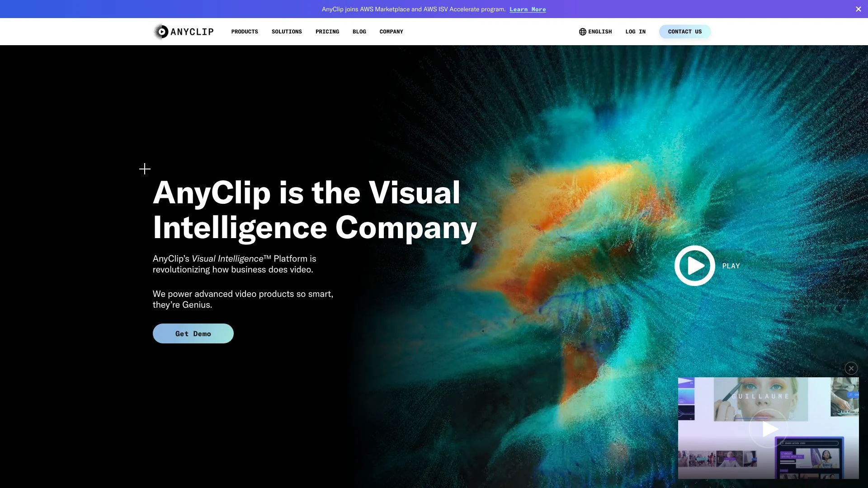Click the Get Demo button
This screenshot has width=868, height=488.
point(193,333)
